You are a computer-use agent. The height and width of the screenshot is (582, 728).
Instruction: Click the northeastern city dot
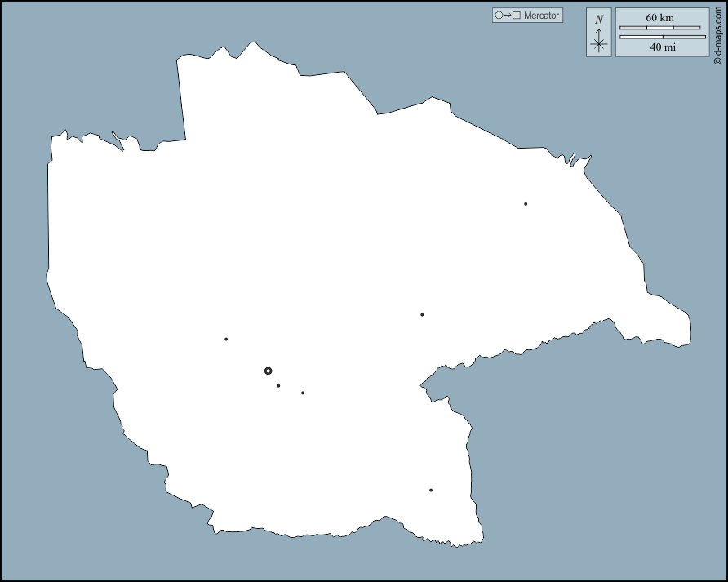point(526,204)
